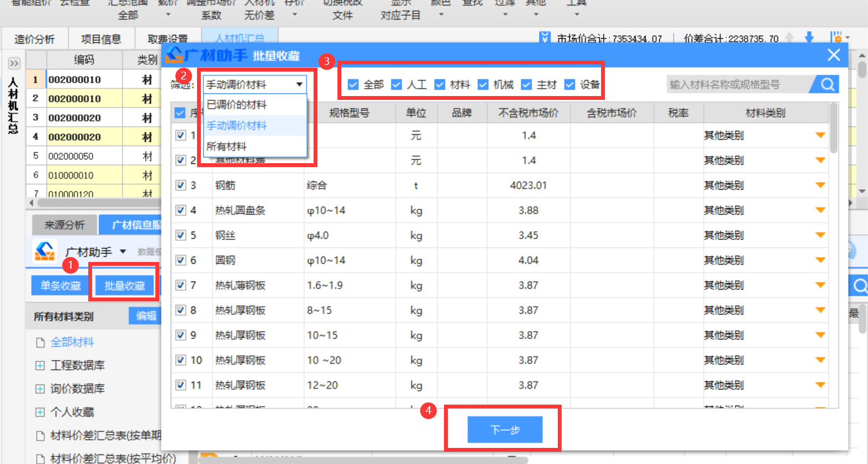
Task: Expand the 询价数据库 tree node
Action: click(40, 389)
